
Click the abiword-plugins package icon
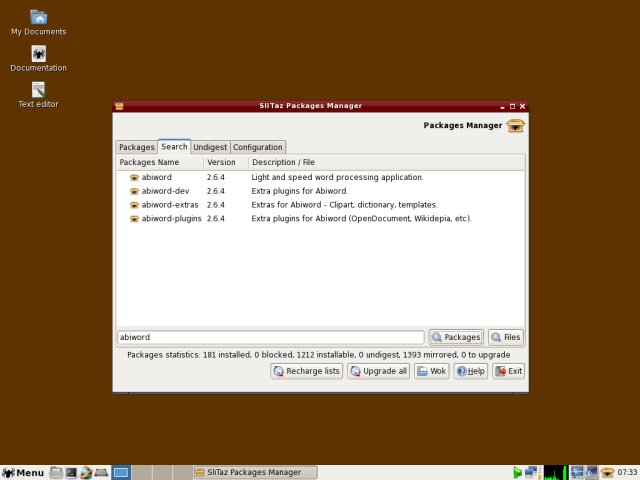[134, 219]
